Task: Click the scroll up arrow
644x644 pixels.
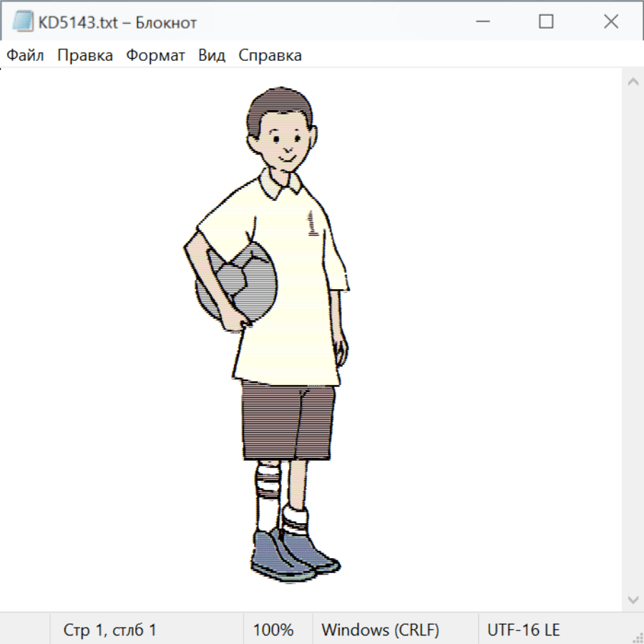Action: 633,82
